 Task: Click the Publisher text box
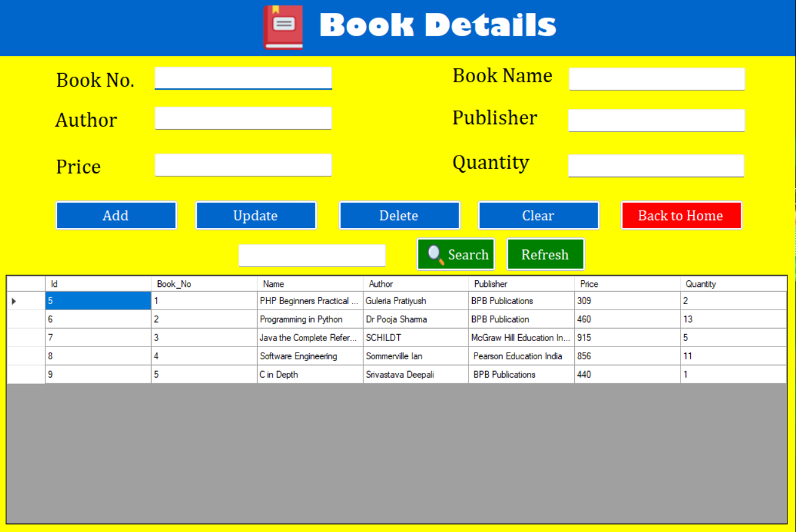pyautogui.click(x=656, y=120)
